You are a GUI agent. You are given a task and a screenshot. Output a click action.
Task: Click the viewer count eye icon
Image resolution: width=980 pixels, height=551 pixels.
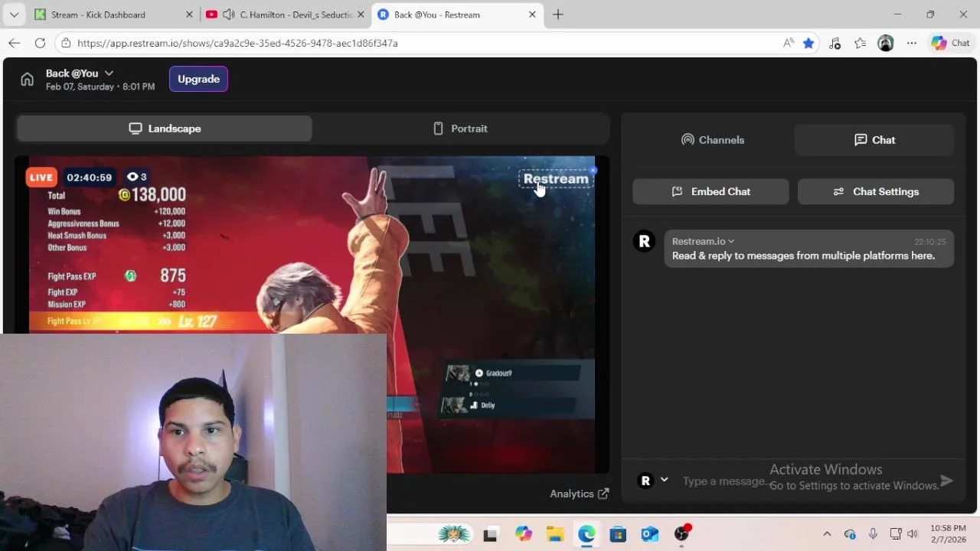(x=132, y=177)
